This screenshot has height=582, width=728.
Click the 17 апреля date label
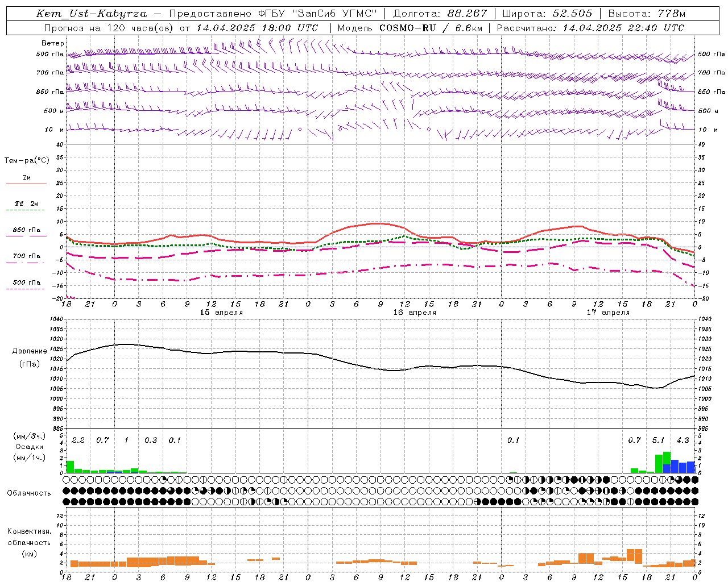(608, 313)
